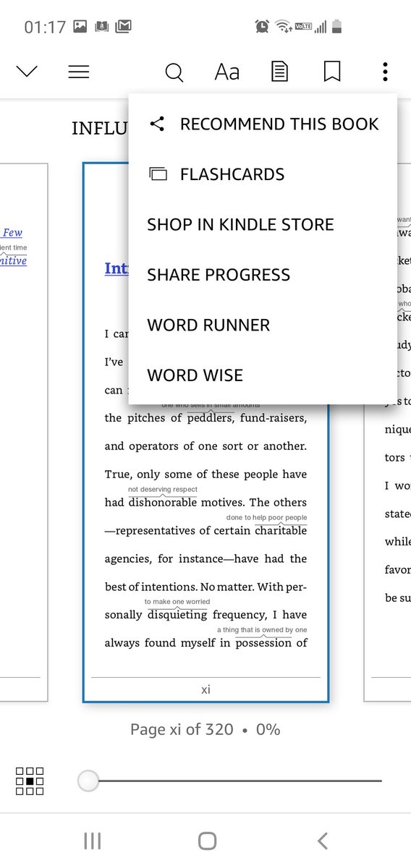411x868 pixels.
Task: Click the share icon beside Recommend This Book
Action: [157, 124]
